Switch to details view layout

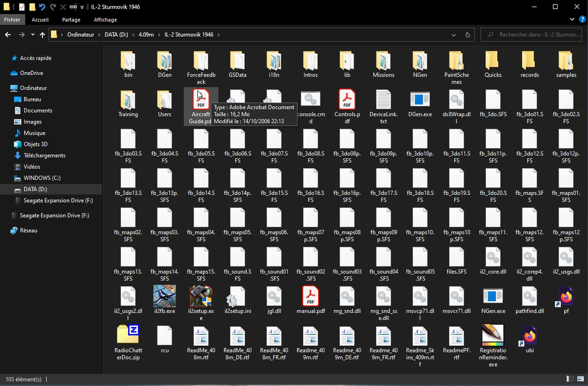[x=571, y=379]
